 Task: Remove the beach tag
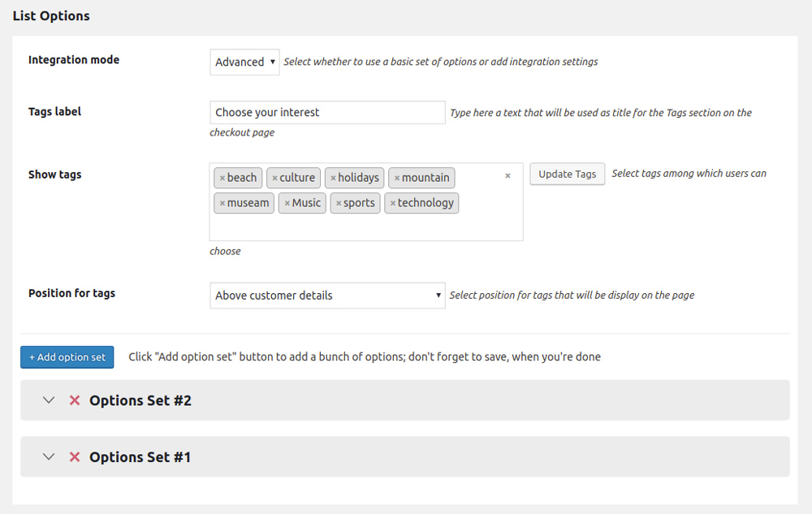[222, 178]
